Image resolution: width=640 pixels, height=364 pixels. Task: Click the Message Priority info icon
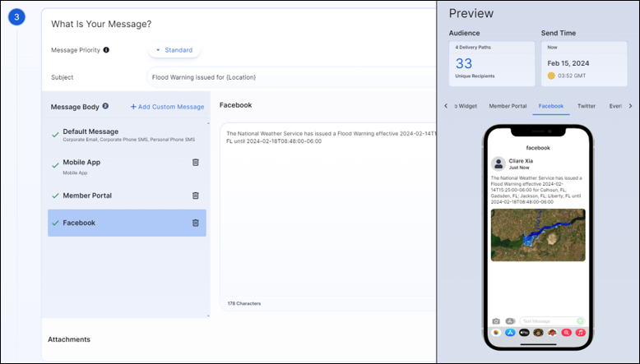106,50
